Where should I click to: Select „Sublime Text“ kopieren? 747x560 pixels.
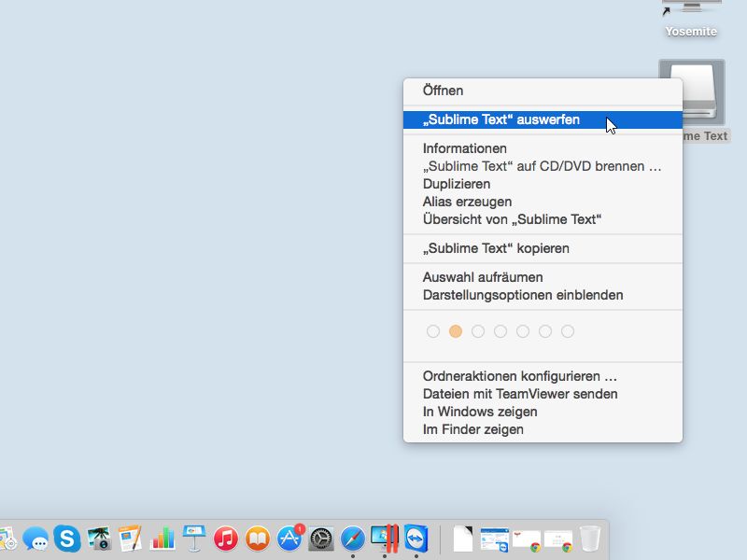pyautogui.click(x=543, y=248)
